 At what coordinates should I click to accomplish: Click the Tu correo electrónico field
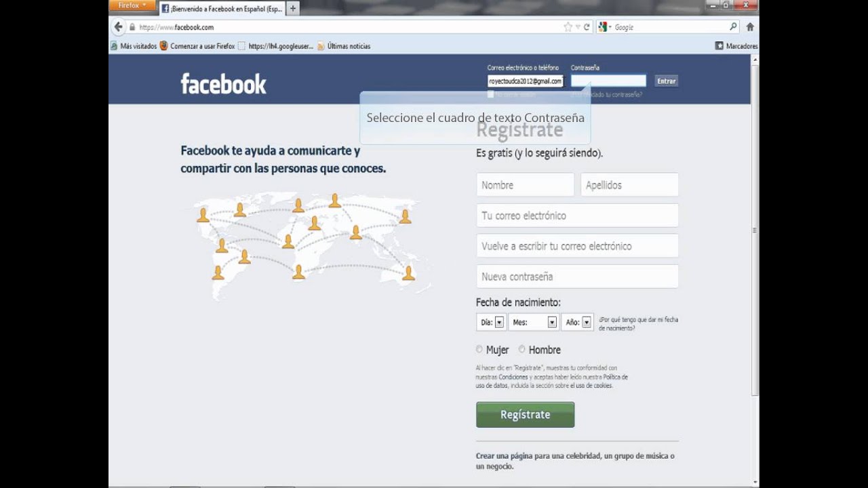577,216
